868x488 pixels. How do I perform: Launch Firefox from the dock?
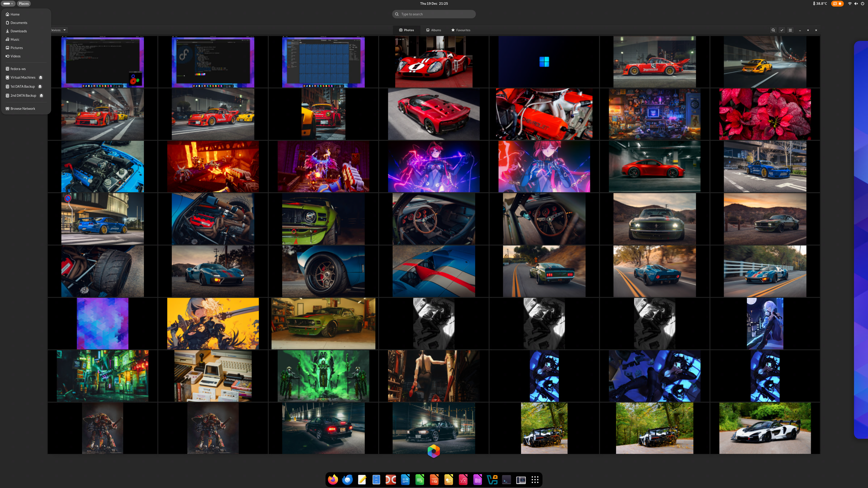[x=333, y=480]
